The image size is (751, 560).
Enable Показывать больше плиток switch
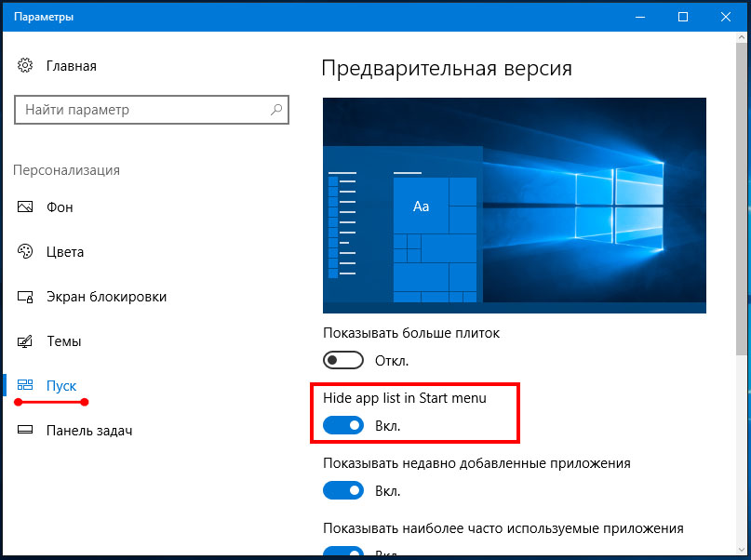tap(343, 360)
